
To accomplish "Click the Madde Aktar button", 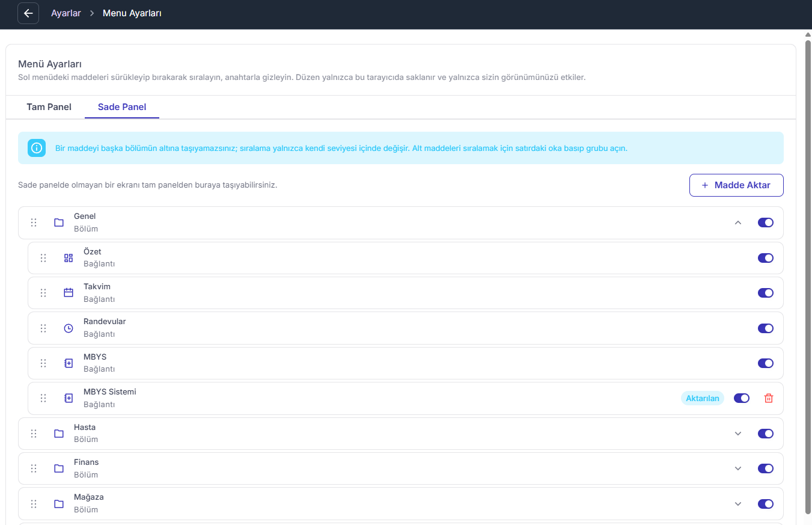I will pyautogui.click(x=736, y=185).
